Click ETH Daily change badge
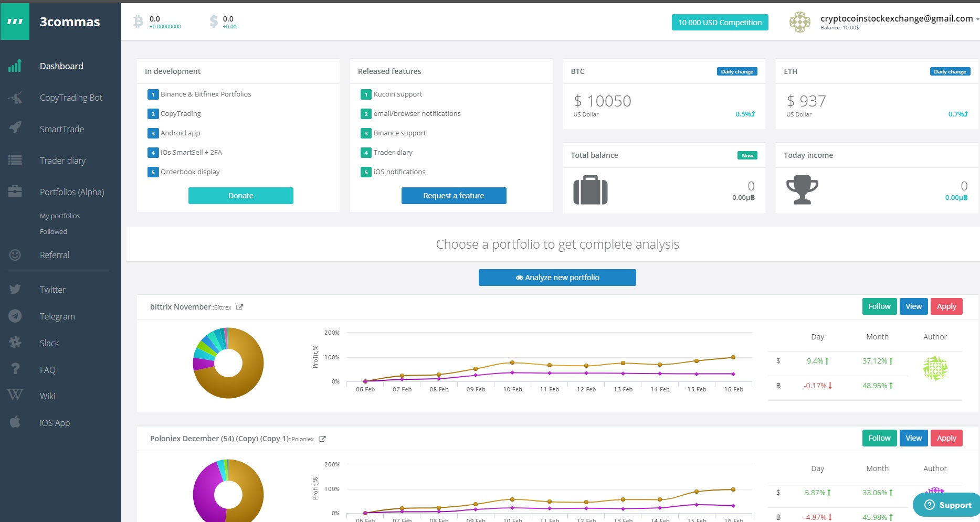Screen dimensions: 980x522 point(950,71)
